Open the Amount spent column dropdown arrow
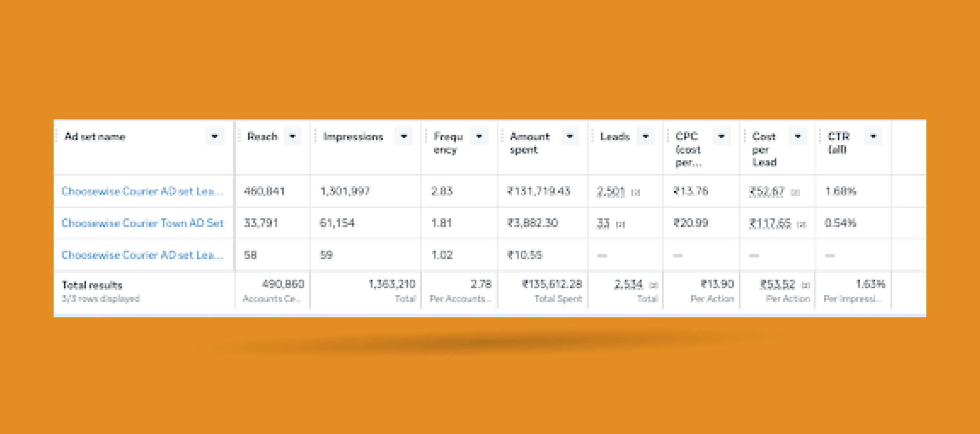 tap(570, 136)
